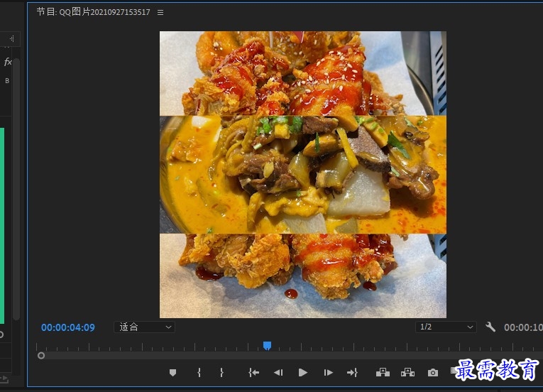
Task: Click the zoom scroll bar handle below the ruler
Action: point(41,356)
